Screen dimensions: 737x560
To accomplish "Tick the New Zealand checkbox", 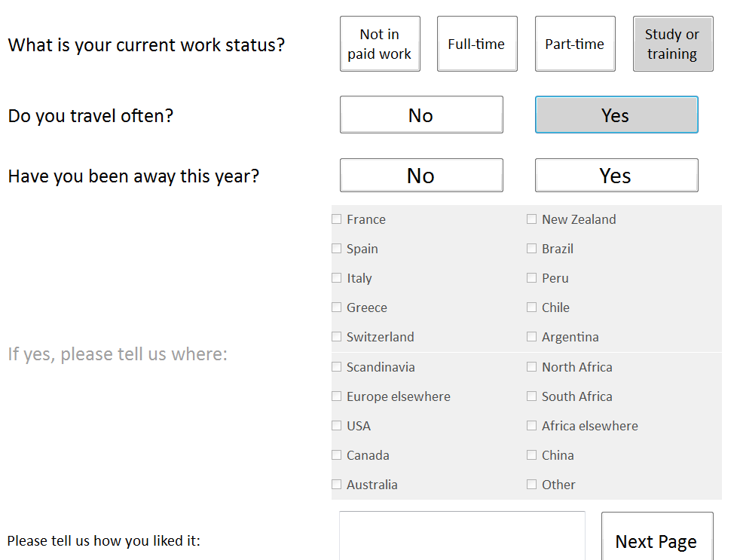I will (532, 219).
